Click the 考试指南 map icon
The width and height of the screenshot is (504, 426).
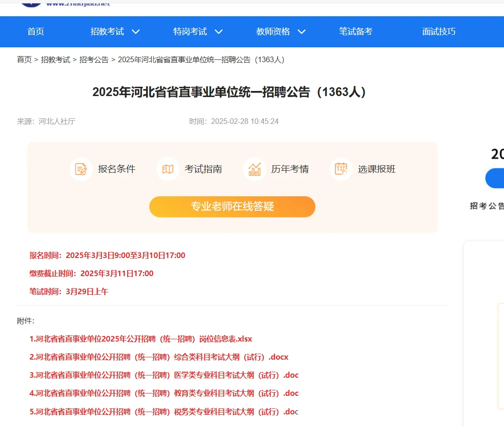coord(167,169)
